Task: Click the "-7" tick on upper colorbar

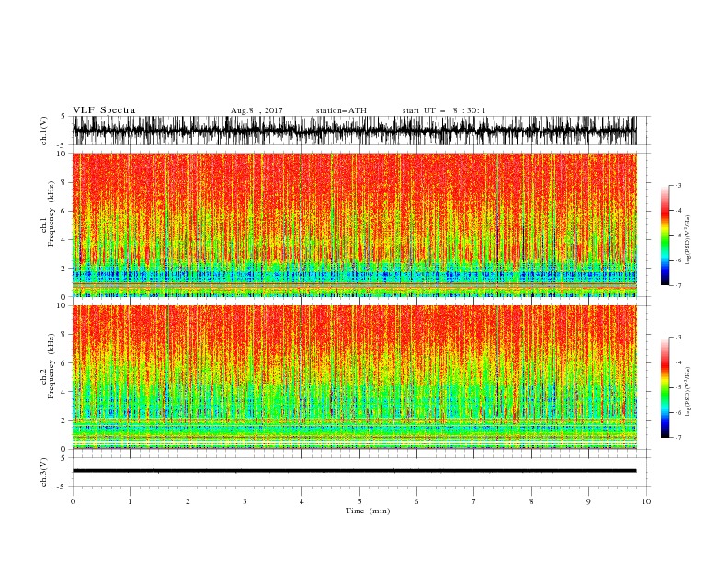Action: 677,286
